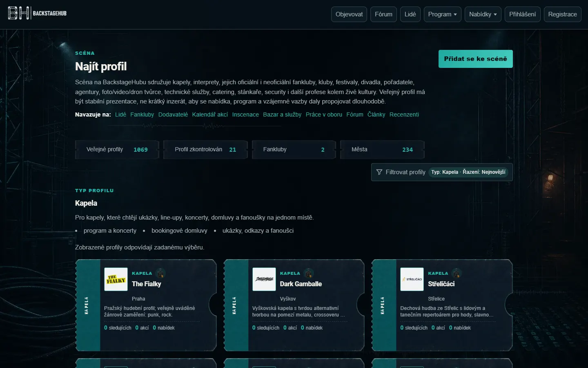This screenshot has height=368, width=588.
Task: Click the Najít profil heading
Action: 101,66
